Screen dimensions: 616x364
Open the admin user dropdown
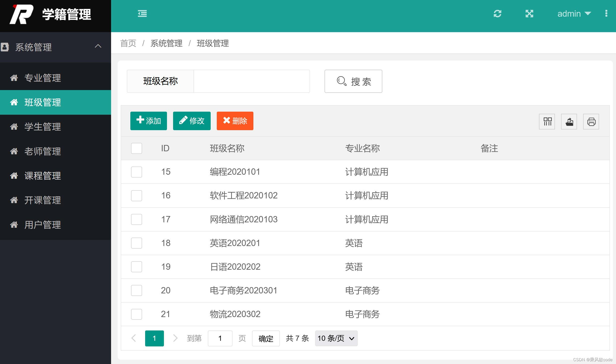(x=574, y=14)
